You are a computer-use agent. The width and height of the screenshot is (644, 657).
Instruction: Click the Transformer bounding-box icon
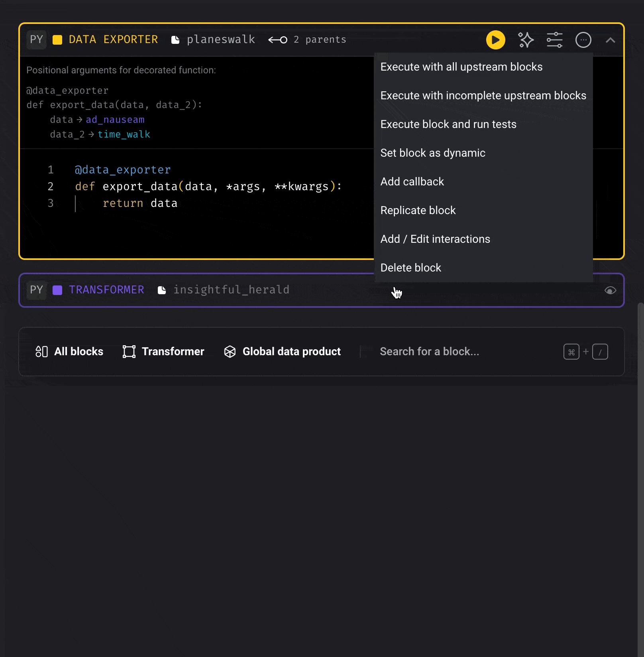click(x=129, y=352)
